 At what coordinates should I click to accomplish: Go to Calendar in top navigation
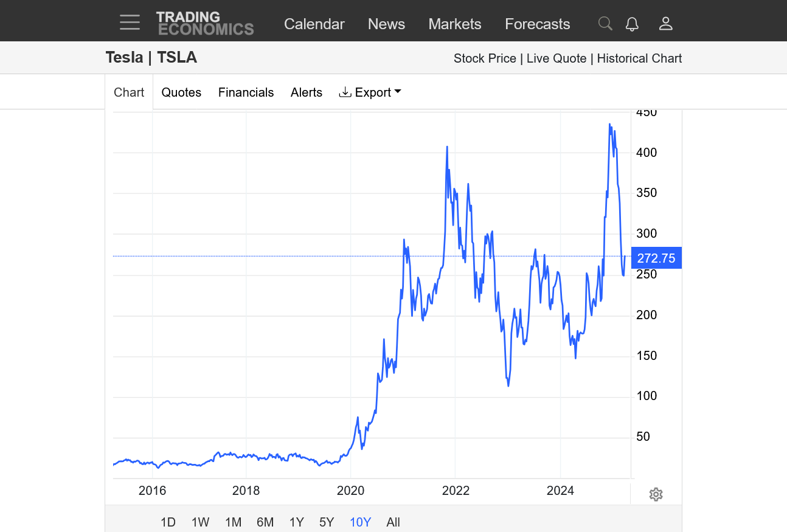[314, 24]
